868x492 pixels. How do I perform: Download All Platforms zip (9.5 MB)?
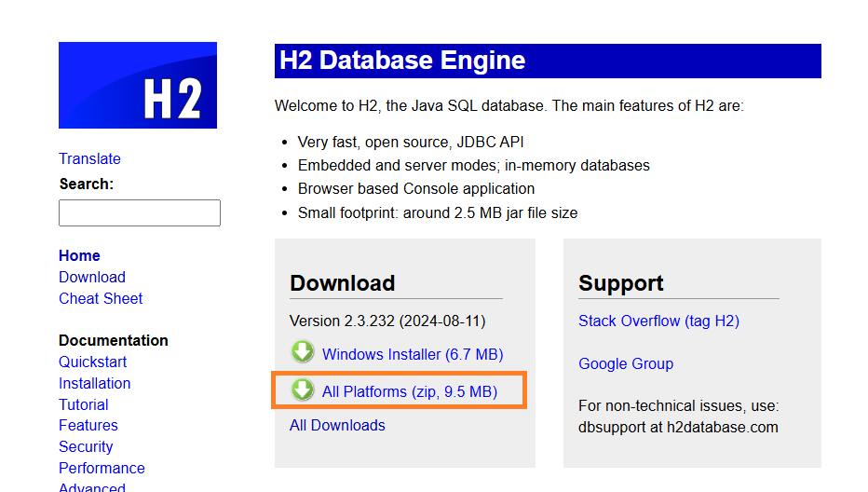(x=410, y=391)
